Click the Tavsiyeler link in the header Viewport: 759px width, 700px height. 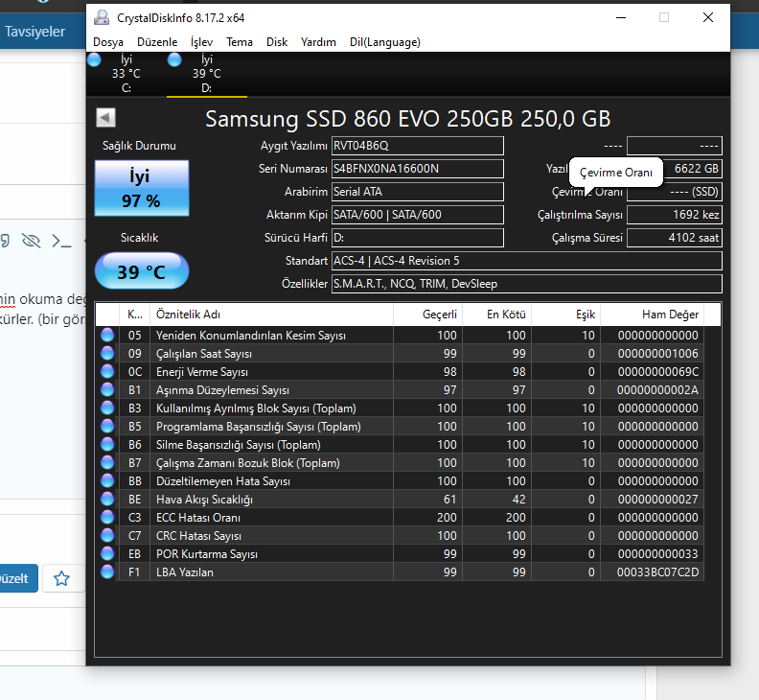tap(34, 32)
